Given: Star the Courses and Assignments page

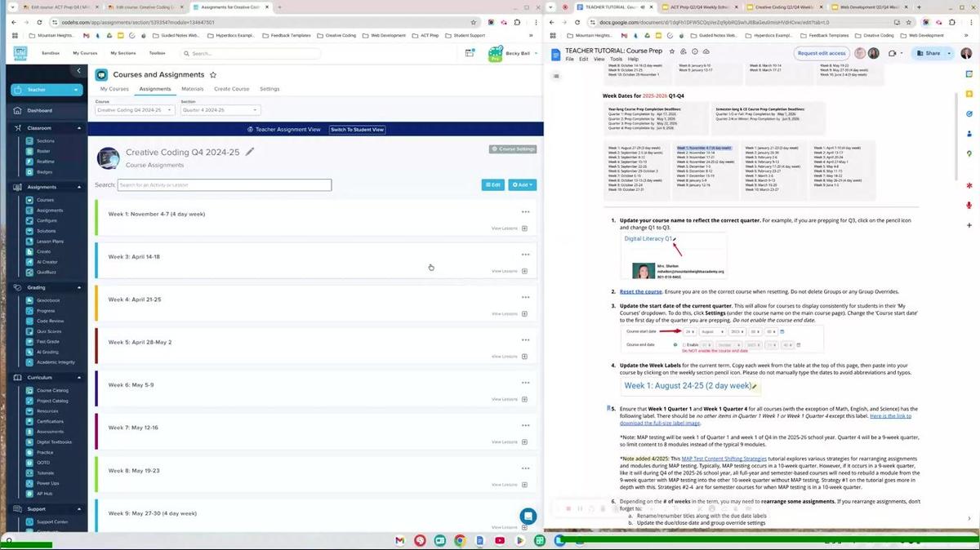Looking at the screenshot, I should 213,75.
